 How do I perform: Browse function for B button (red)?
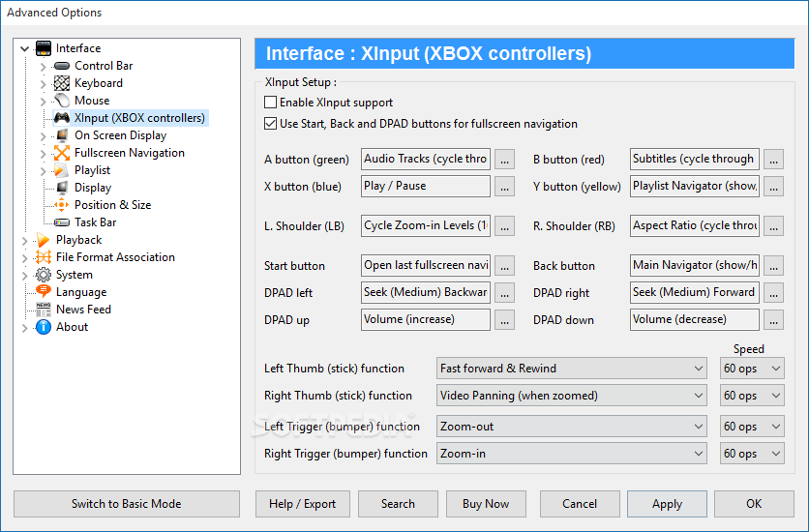pos(773,160)
